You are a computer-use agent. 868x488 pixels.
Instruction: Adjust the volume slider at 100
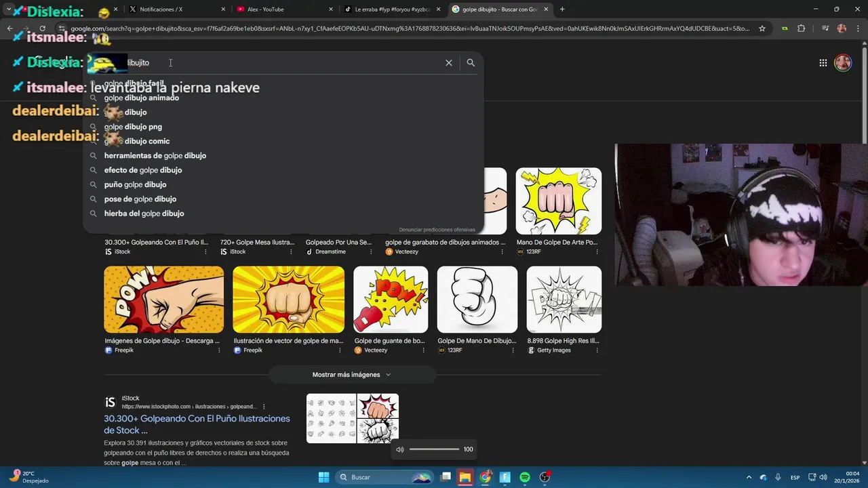(x=434, y=449)
